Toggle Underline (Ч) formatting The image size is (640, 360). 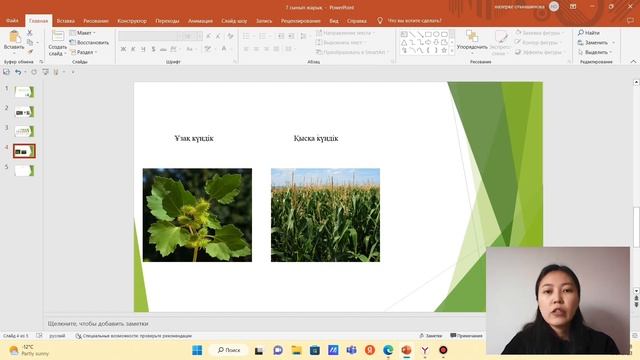point(143,49)
